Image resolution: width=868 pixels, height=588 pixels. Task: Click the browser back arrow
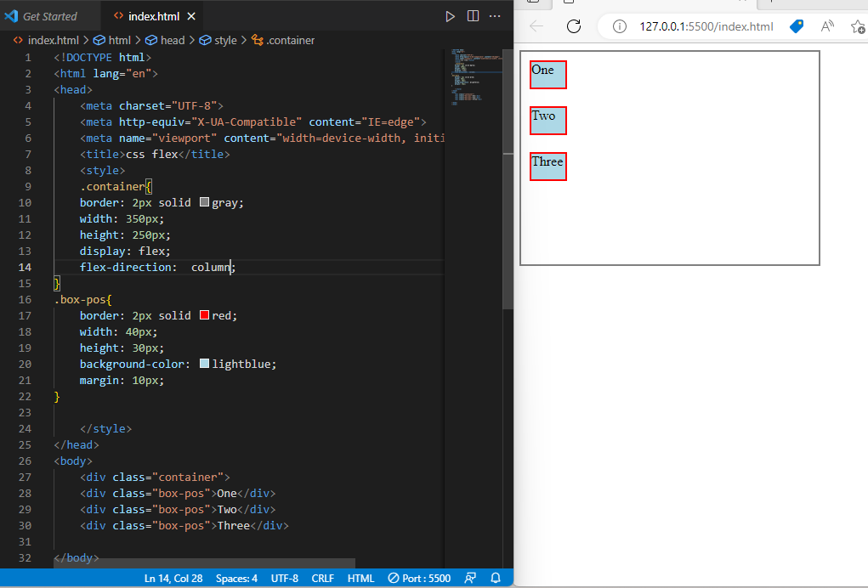[536, 26]
